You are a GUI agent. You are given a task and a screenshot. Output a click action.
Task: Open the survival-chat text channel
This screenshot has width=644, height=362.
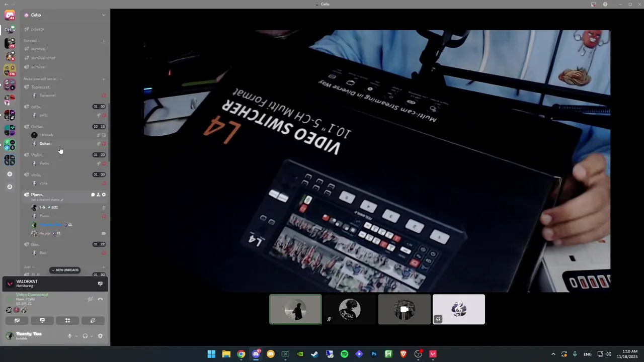tap(64, 58)
